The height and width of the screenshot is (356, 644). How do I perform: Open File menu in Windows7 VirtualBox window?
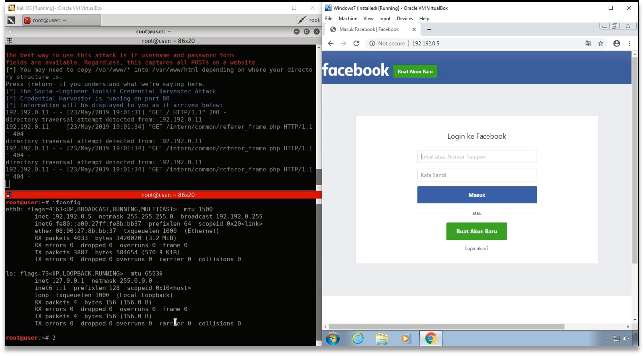[329, 18]
